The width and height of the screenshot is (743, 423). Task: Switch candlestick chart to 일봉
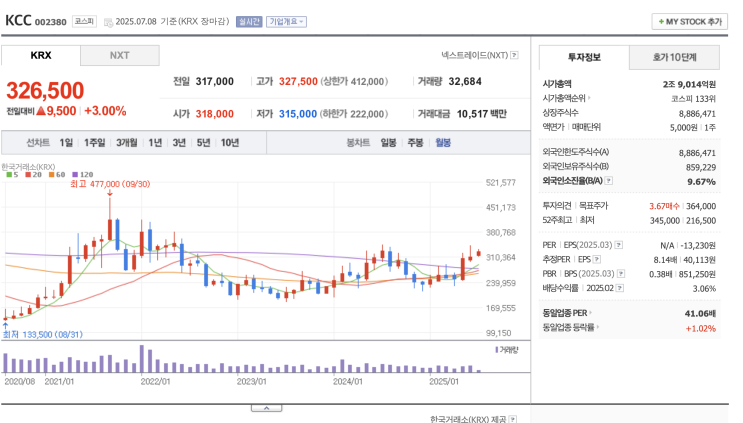[x=388, y=143]
